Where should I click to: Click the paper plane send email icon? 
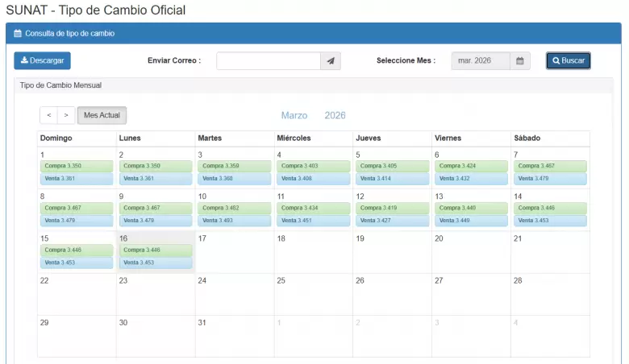331,61
